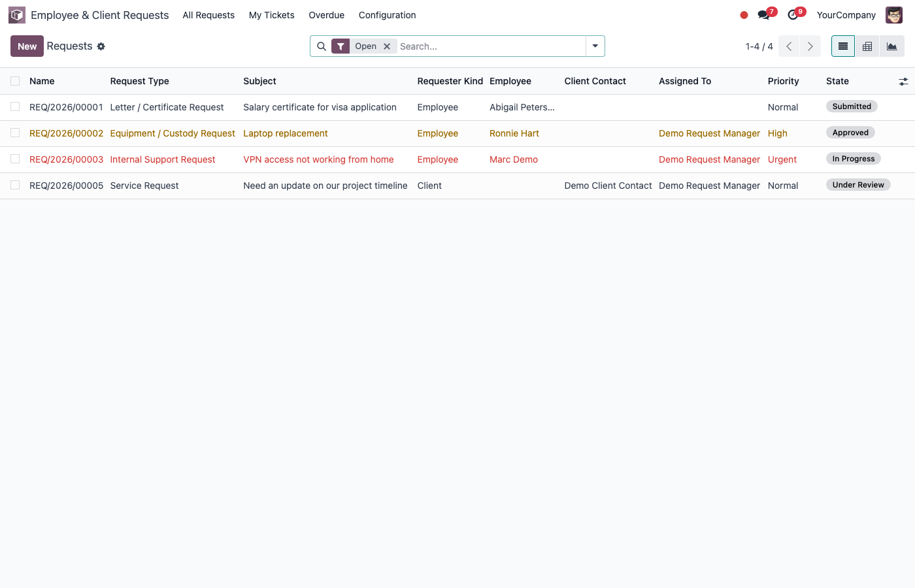
Task: Click the Submitted state badge
Action: pos(852,106)
